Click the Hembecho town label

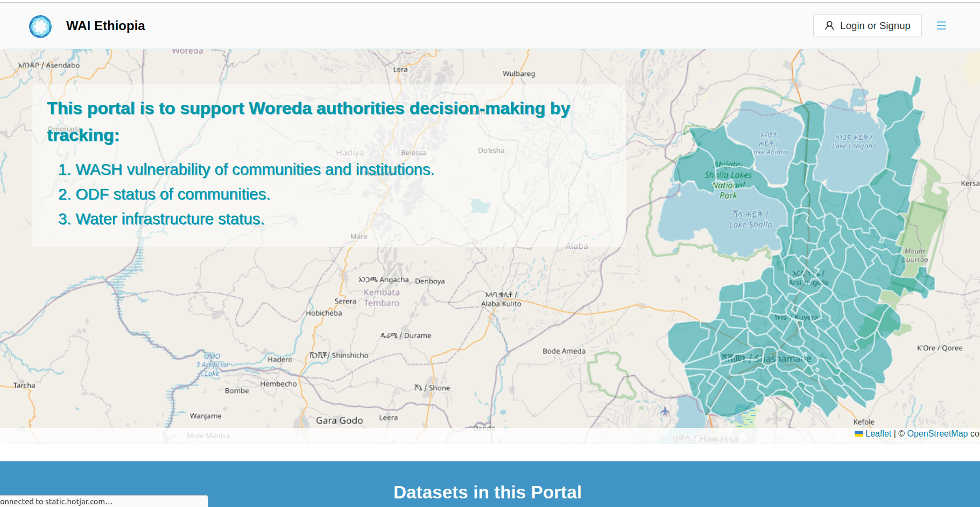pyautogui.click(x=278, y=384)
